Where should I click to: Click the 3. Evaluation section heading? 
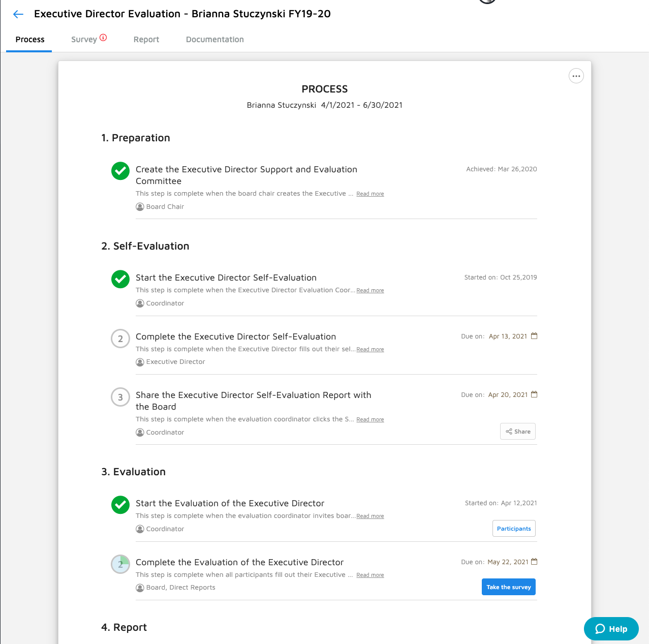pyautogui.click(x=134, y=472)
